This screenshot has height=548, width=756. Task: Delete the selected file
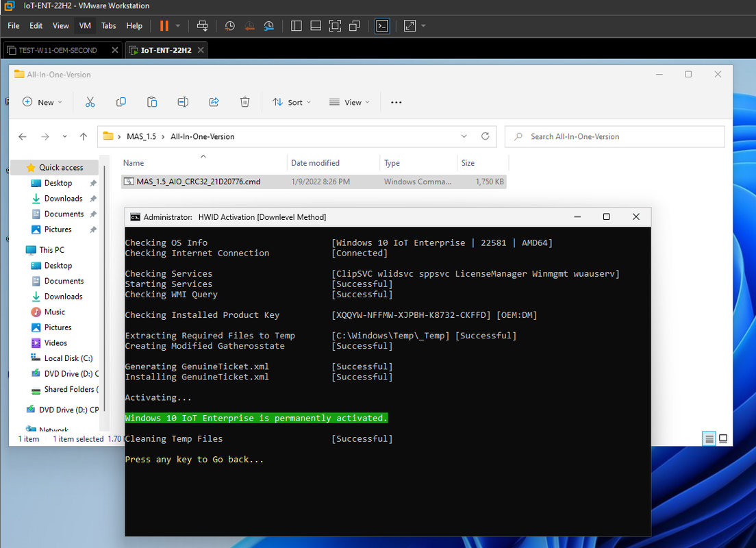pyautogui.click(x=245, y=102)
